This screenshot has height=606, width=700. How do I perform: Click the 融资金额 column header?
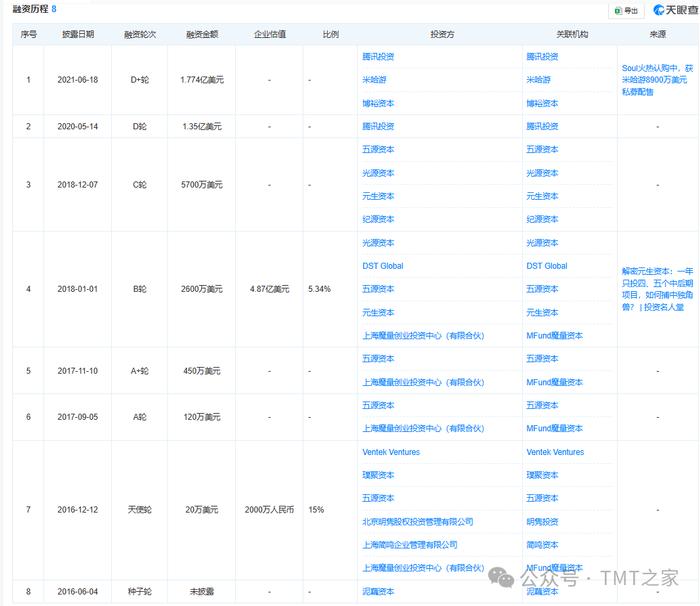pyautogui.click(x=202, y=34)
